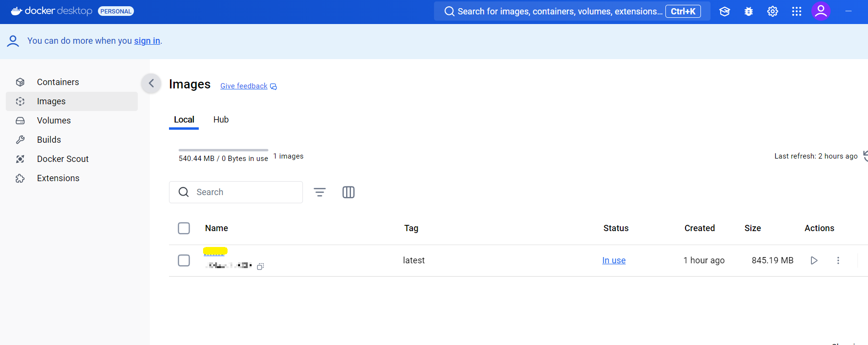Sort by the Tag column header

coord(411,228)
